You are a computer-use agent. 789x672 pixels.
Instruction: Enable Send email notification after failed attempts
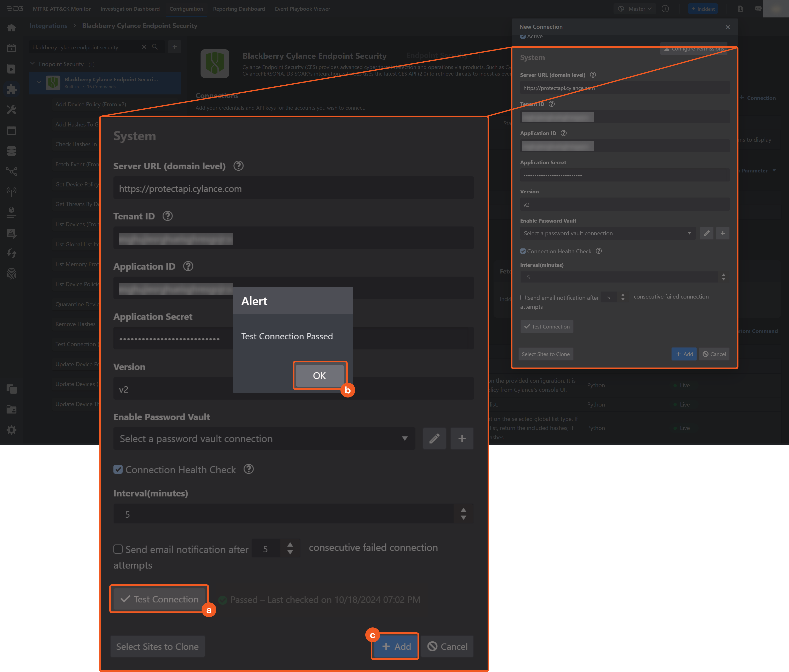(x=118, y=549)
